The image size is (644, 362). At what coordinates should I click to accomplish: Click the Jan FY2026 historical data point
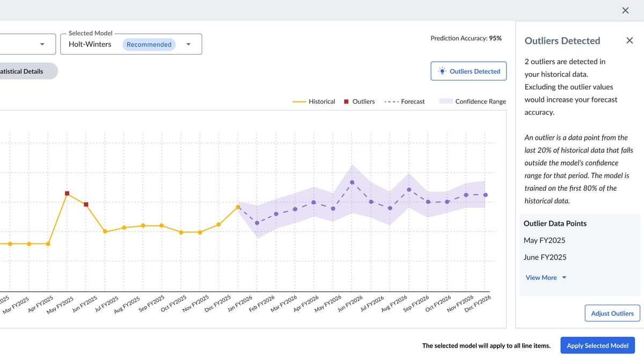pyautogui.click(x=238, y=207)
